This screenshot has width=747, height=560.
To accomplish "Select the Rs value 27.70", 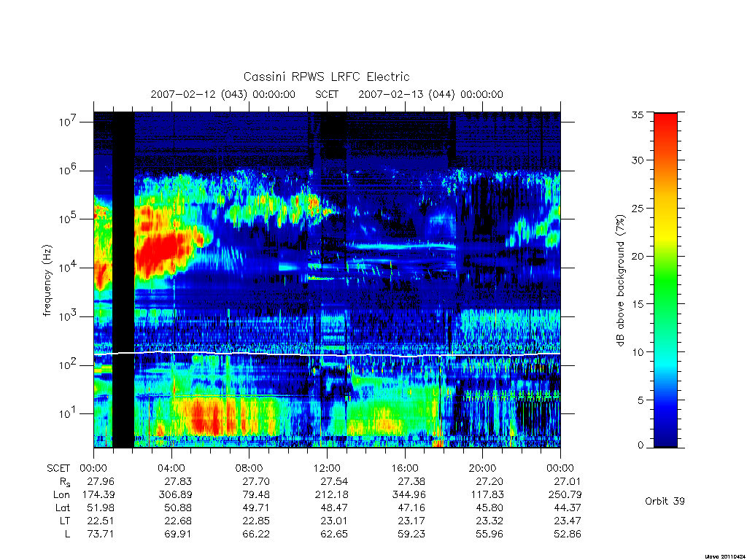I will pos(256,481).
